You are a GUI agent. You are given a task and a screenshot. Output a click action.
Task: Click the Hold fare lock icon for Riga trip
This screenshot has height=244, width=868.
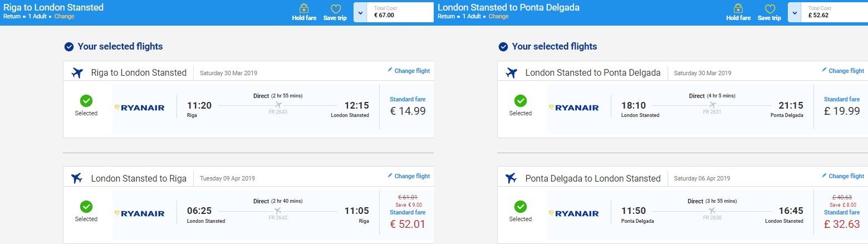pyautogui.click(x=303, y=9)
